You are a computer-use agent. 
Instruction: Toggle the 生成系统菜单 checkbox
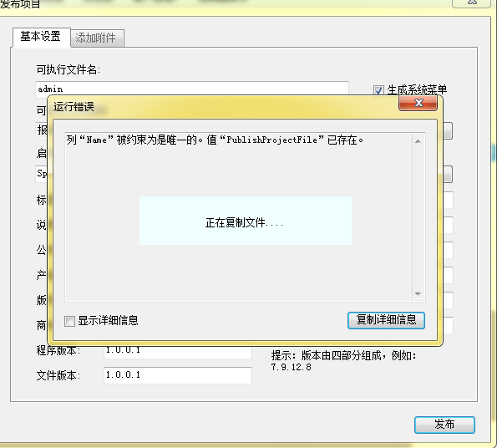pos(378,90)
